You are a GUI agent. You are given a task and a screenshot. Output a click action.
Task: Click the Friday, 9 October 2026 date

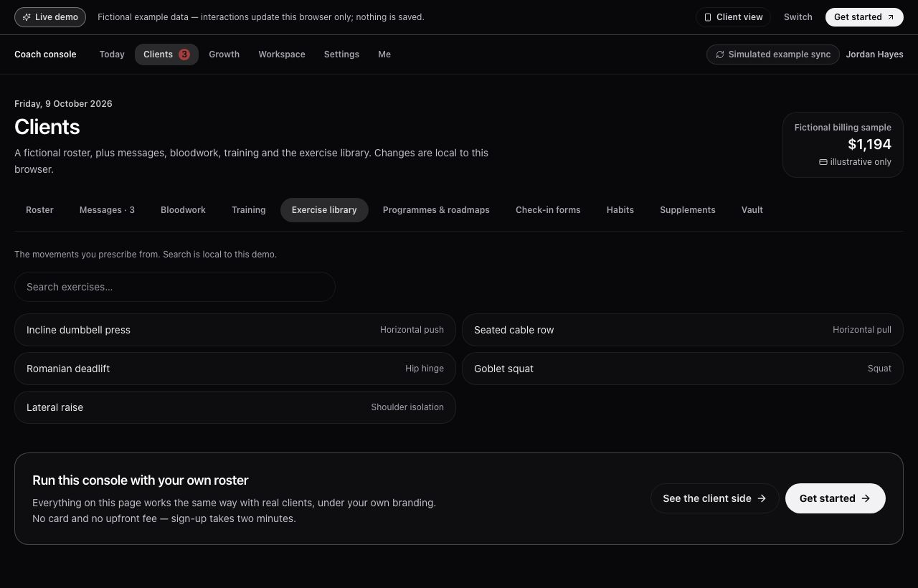coord(63,104)
